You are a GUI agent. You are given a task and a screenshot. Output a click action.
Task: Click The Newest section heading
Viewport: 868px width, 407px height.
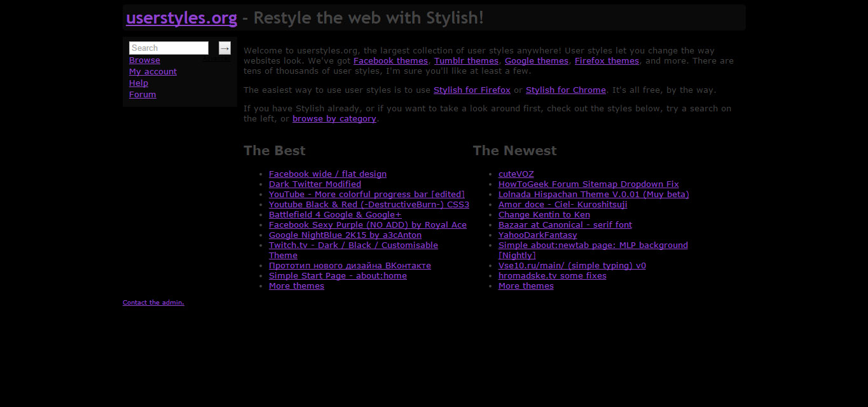tap(514, 151)
